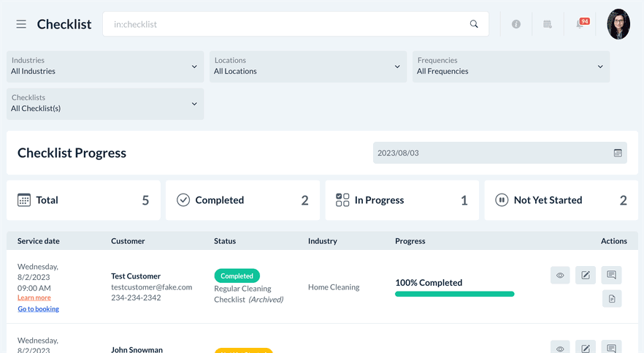Click the Learn more link
This screenshot has width=644, height=353.
tap(34, 298)
